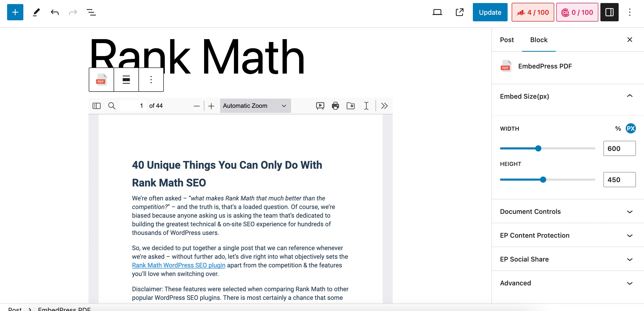Click the PDF heading '40 Unique Things'

[227, 174]
